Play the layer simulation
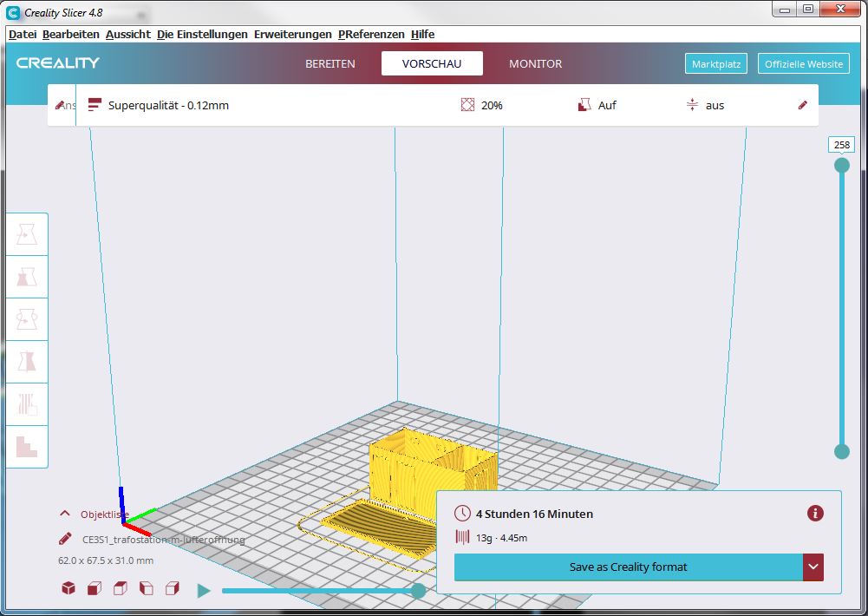 (x=204, y=591)
